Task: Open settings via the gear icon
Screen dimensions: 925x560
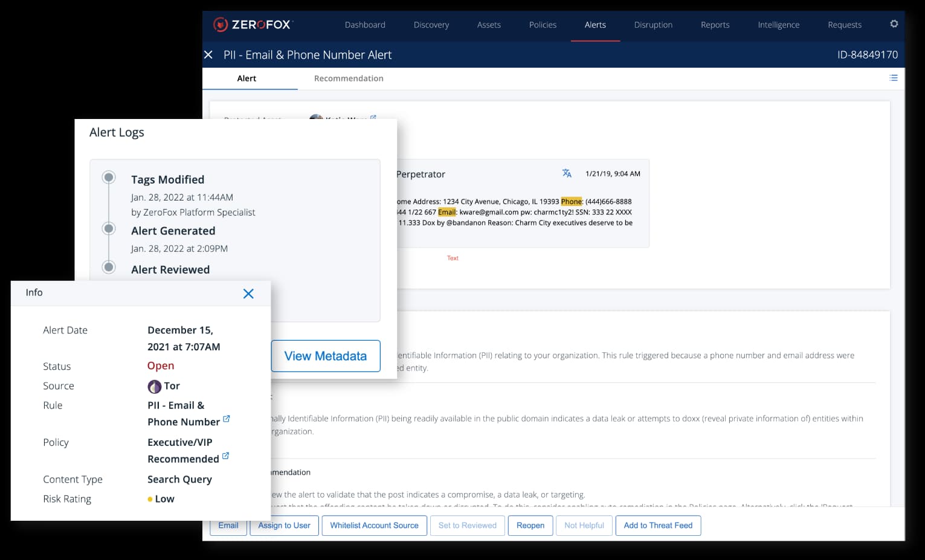Action: (894, 24)
